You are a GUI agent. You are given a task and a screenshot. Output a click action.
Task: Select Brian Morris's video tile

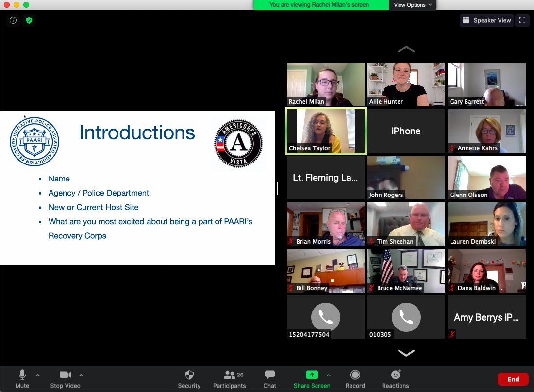click(326, 224)
